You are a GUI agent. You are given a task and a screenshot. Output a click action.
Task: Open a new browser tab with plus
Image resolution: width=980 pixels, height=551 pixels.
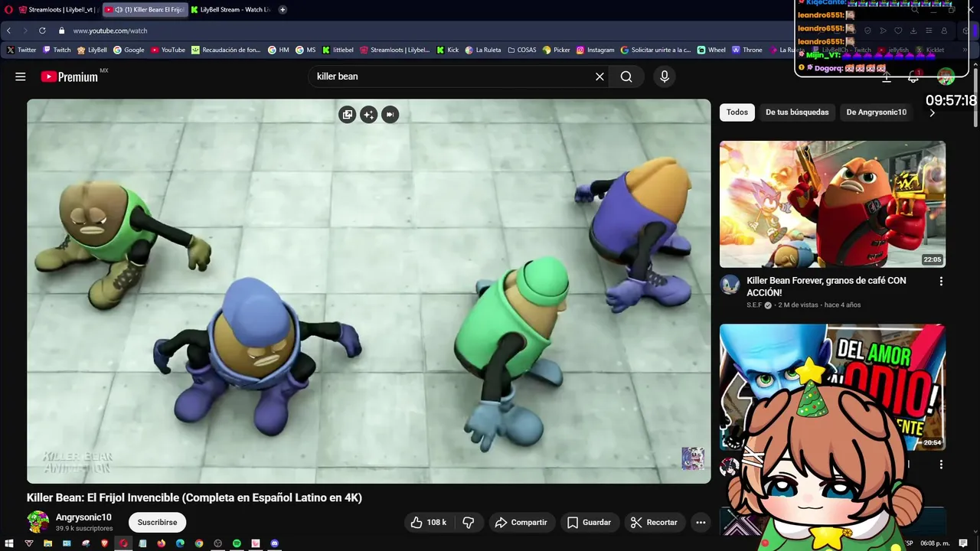tap(283, 10)
